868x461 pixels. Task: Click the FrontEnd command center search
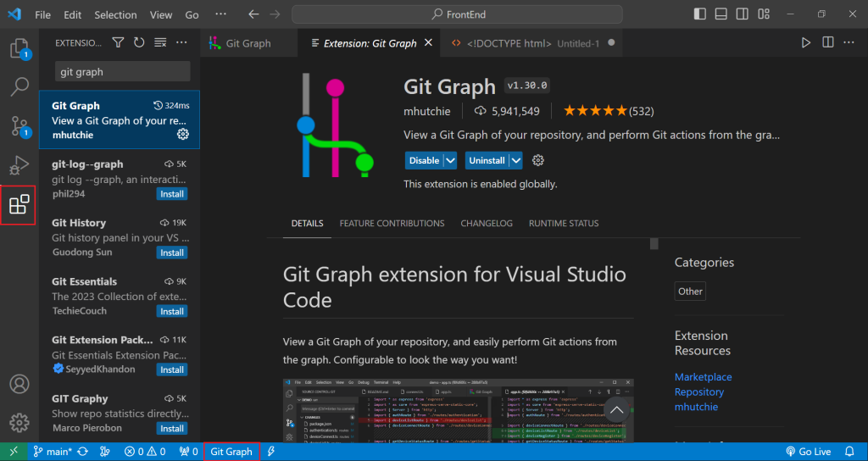coord(457,14)
